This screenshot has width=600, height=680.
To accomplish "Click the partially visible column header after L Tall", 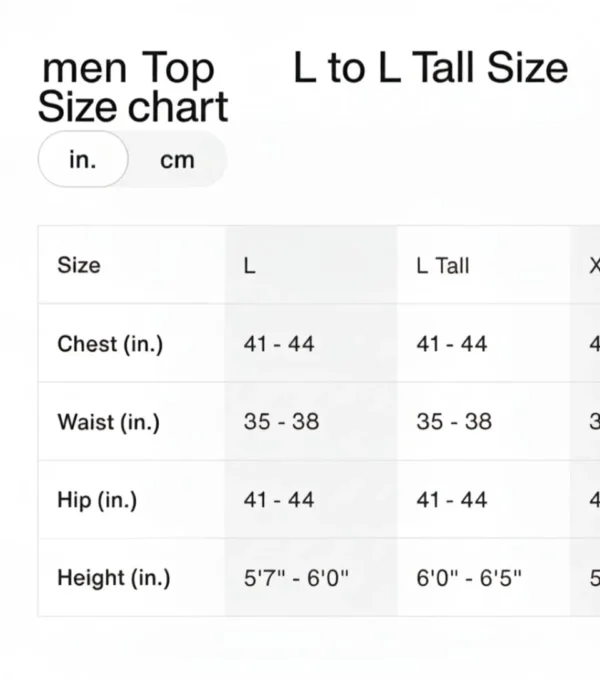I will coord(594,266).
